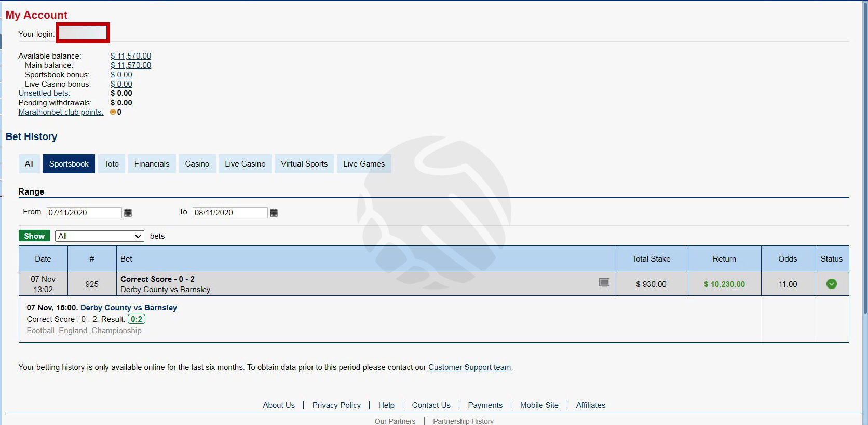868x425 pixels.
Task: Click the Sportsbook bonus $0.00 link
Action: 121,75
